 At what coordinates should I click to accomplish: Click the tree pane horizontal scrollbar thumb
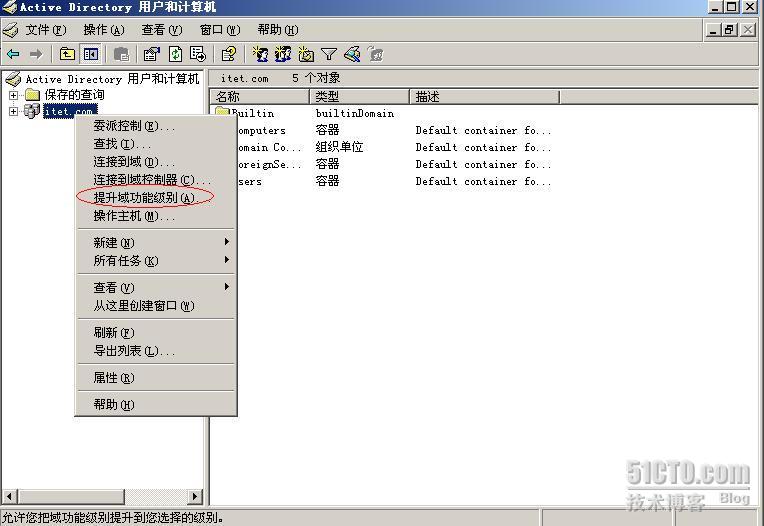coord(71,496)
